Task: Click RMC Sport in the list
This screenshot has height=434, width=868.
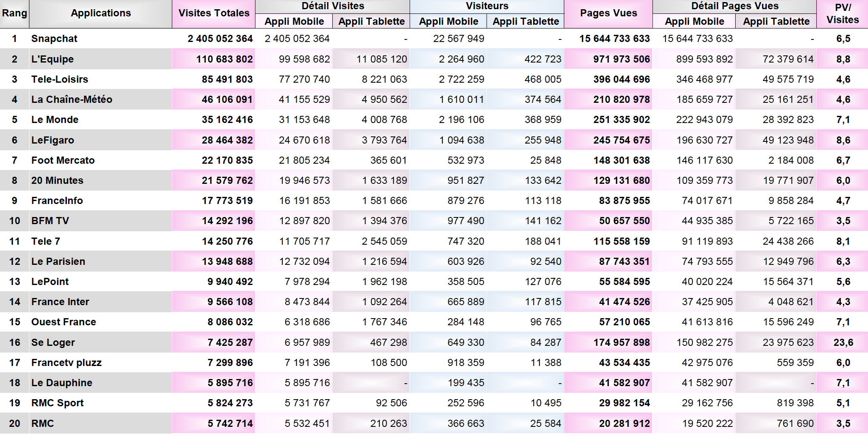Action: [58, 403]
